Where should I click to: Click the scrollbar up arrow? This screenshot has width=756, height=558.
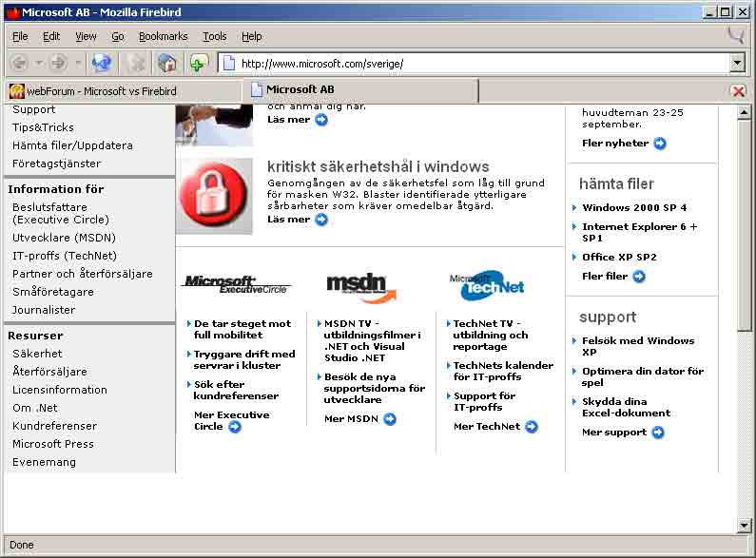tap(744, 112)
